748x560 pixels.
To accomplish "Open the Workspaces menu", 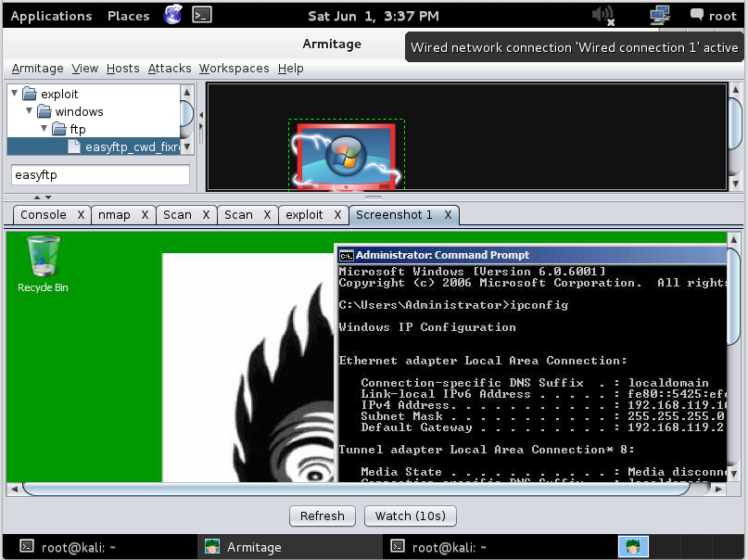I will 234,69.
